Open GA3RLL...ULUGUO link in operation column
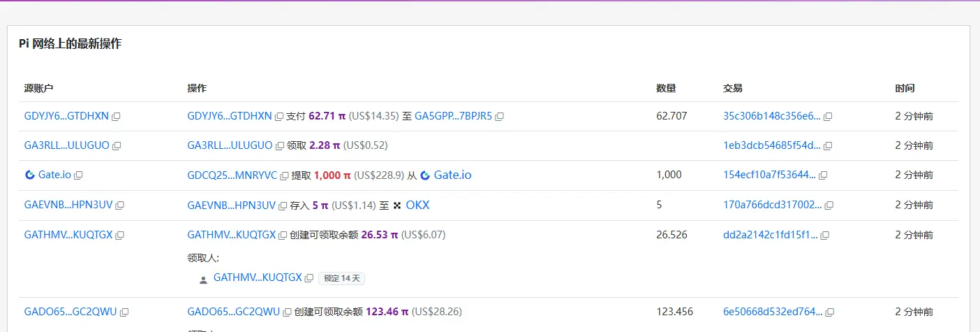Image resolution: width=980 pixels, height=332 pixels. coord(230,145)
